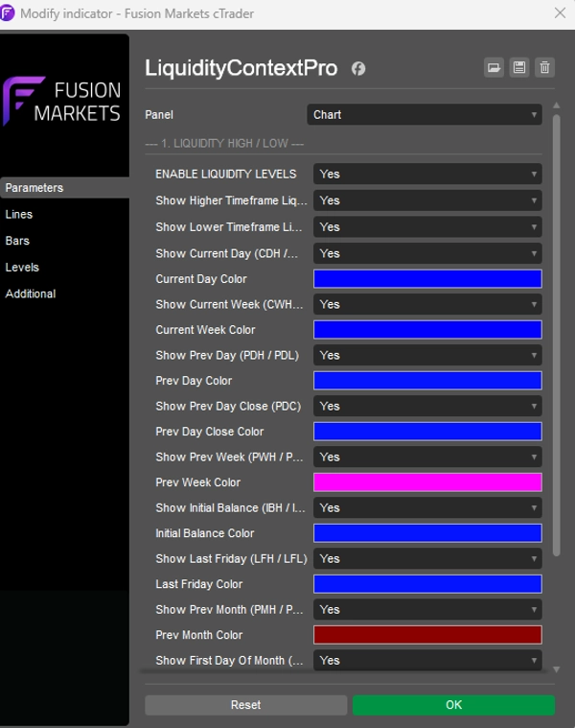Open the Show Prev Day (PDH / PDL) dropdown
The height and width of the screenshot is (728, 575).
427,355
